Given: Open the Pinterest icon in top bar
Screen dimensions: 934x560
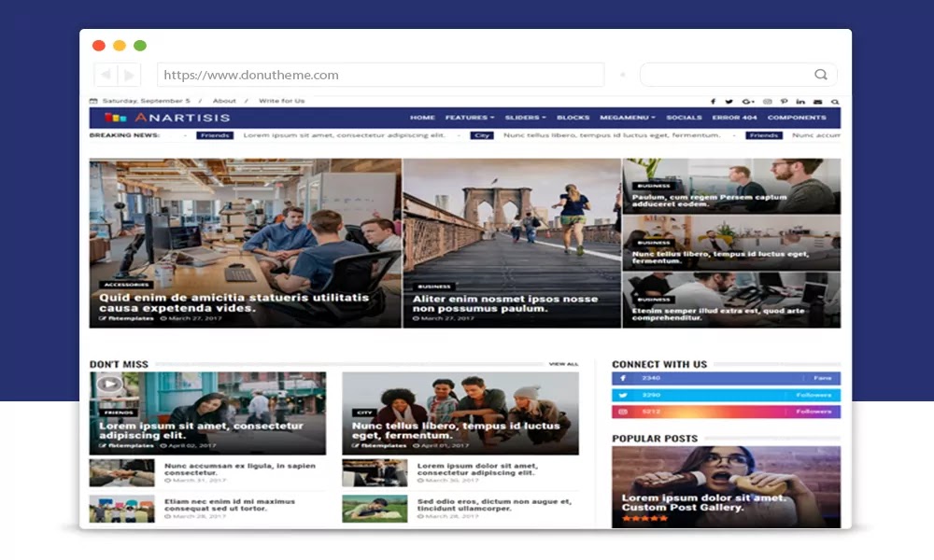Looking at the screenshot, I should tap(784, 102).
